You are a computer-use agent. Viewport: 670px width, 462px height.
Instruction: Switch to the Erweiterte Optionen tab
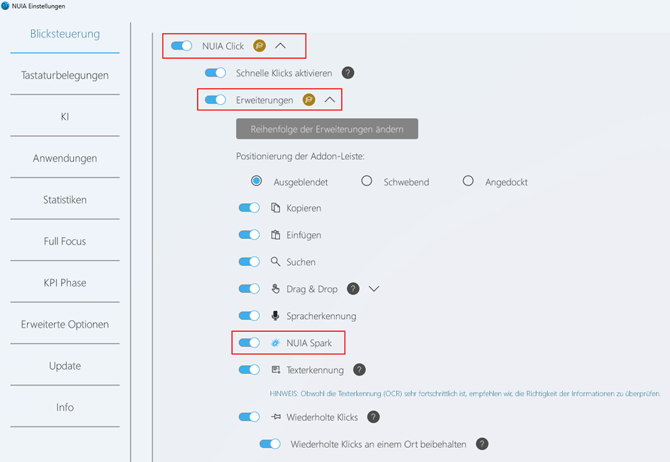tap(65, 324)
